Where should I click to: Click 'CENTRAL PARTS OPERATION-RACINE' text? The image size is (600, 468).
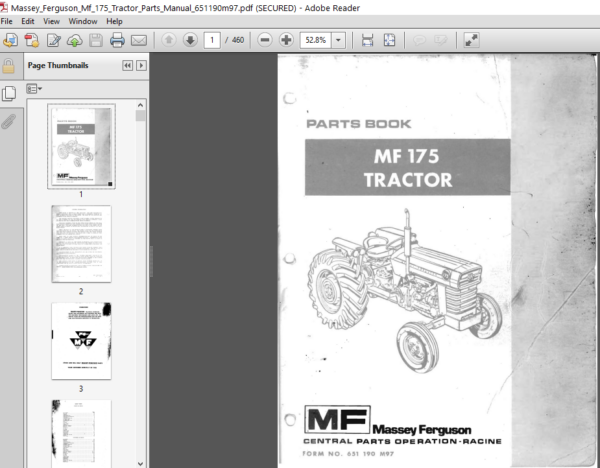[402, 441]
